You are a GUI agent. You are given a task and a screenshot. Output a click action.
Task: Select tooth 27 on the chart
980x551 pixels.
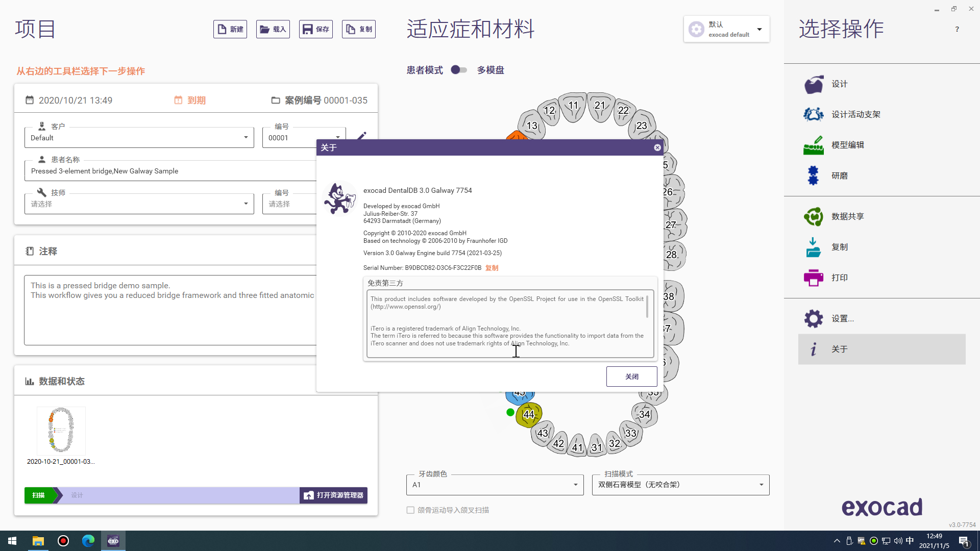pos(674,224)
